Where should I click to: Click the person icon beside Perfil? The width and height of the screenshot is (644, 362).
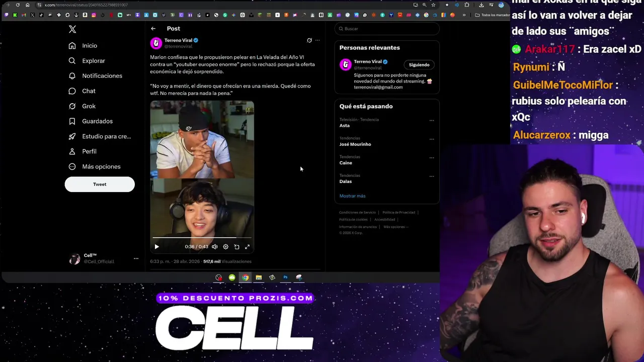[72, 151]
